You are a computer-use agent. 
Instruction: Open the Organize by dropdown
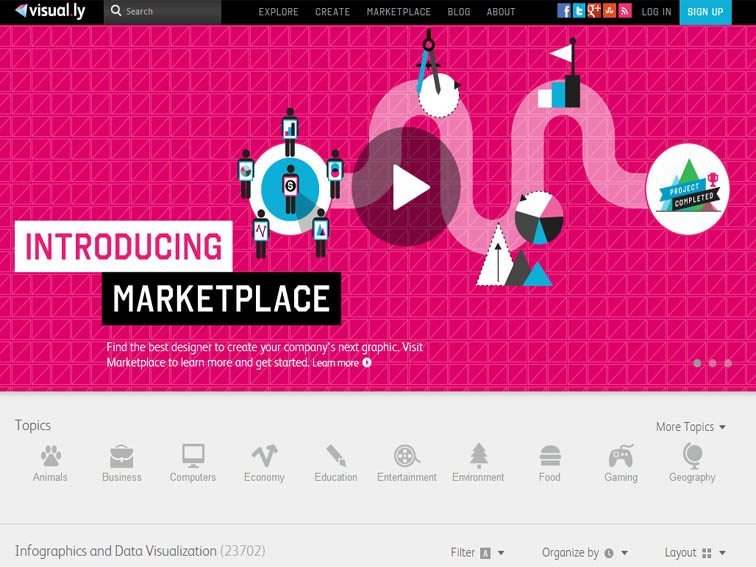585,553
